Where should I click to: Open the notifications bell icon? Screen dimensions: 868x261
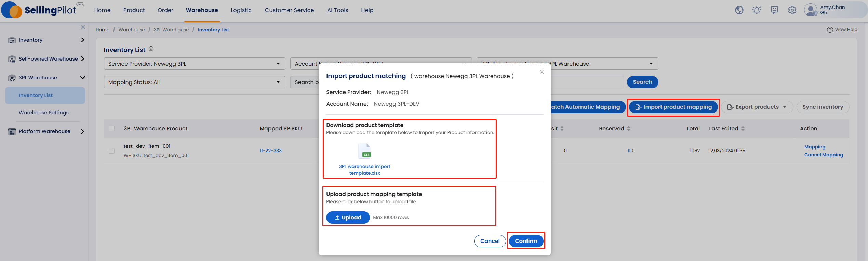(757, 10)
